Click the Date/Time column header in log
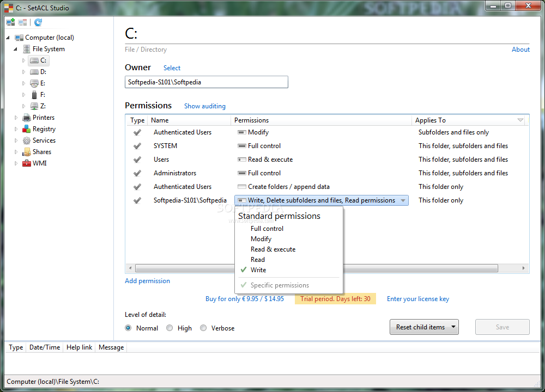545x392 pixels. click(x=45, y=347)
